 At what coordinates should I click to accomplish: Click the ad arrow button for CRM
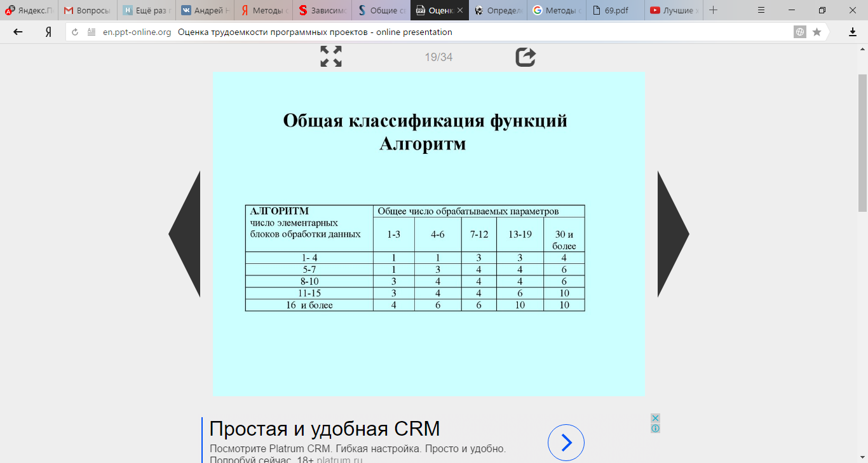[566, 442]
